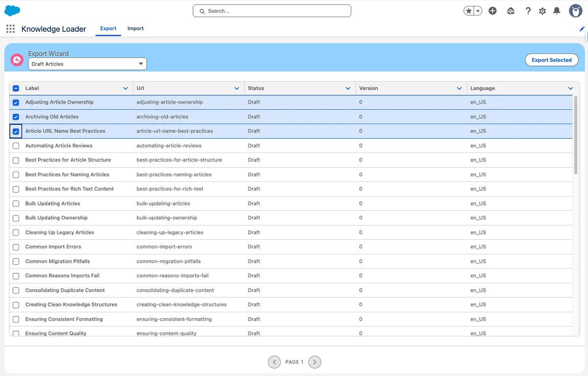Open the Version column menu chevron
This screenshot has height=376, width=588.
tap(459, 88)
